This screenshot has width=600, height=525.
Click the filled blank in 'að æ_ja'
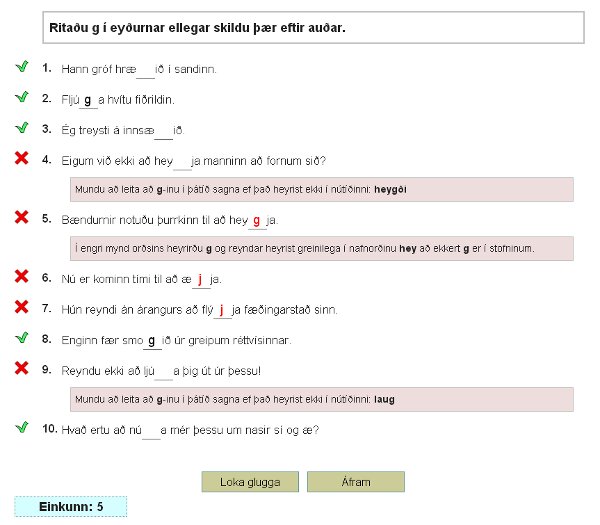click(200, 280)
